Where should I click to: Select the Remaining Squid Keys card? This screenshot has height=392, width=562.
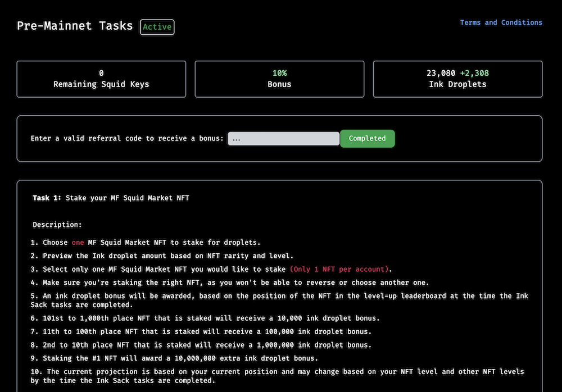click(x=101, y=79)
